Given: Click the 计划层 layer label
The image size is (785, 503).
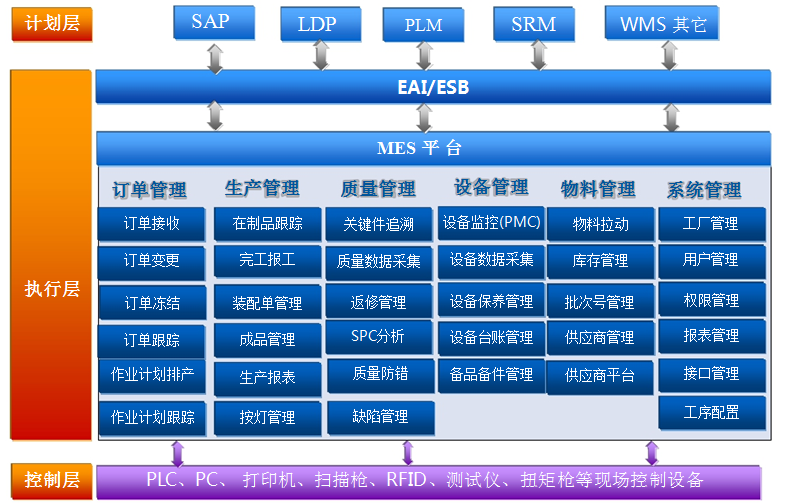Looking at the screenshot, I should tap(52, 24).
